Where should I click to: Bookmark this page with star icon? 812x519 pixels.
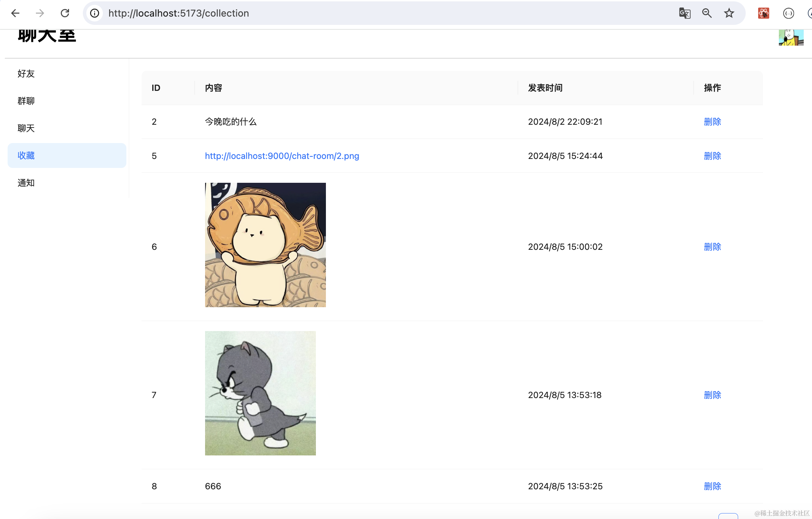coord(729,13)
